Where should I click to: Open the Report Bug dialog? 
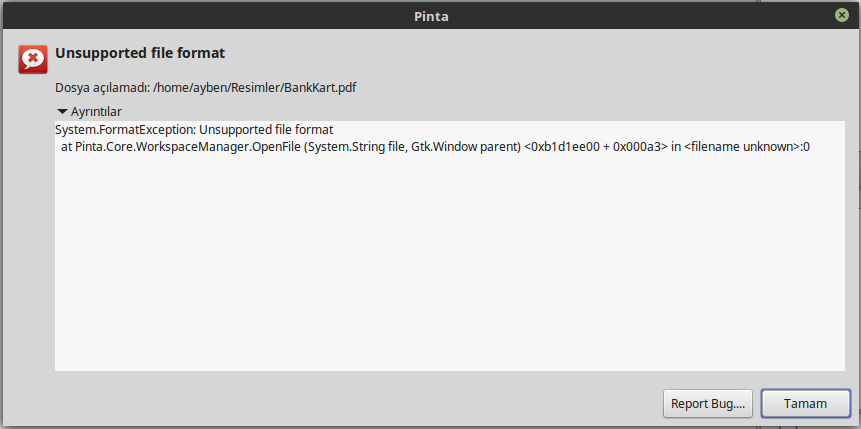point(708,404)
